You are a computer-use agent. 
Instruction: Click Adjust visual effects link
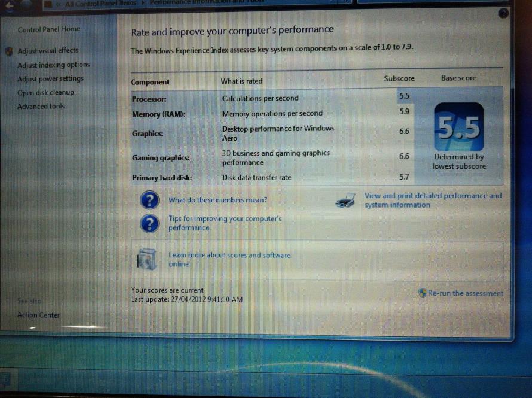coord(48,51)
